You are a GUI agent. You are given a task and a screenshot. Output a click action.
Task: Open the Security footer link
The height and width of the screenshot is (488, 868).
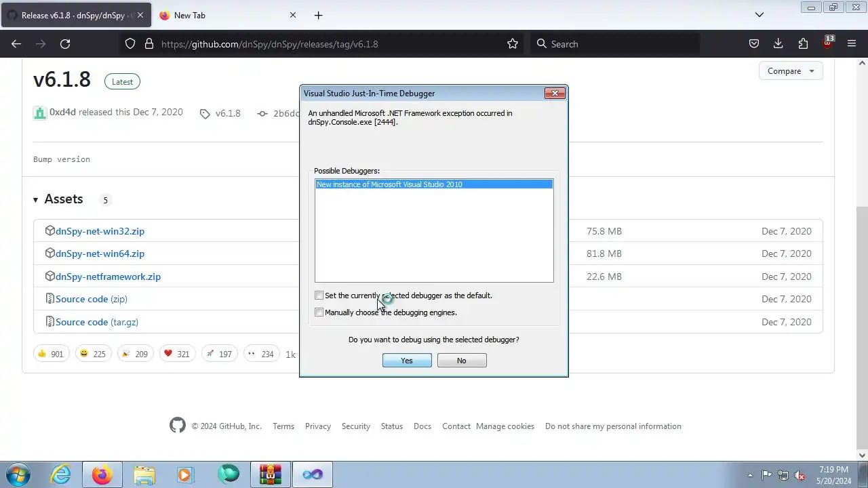356,426
